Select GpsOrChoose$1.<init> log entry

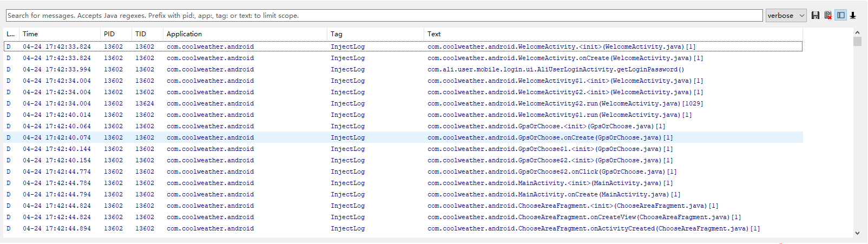click(x=403, y=149)
